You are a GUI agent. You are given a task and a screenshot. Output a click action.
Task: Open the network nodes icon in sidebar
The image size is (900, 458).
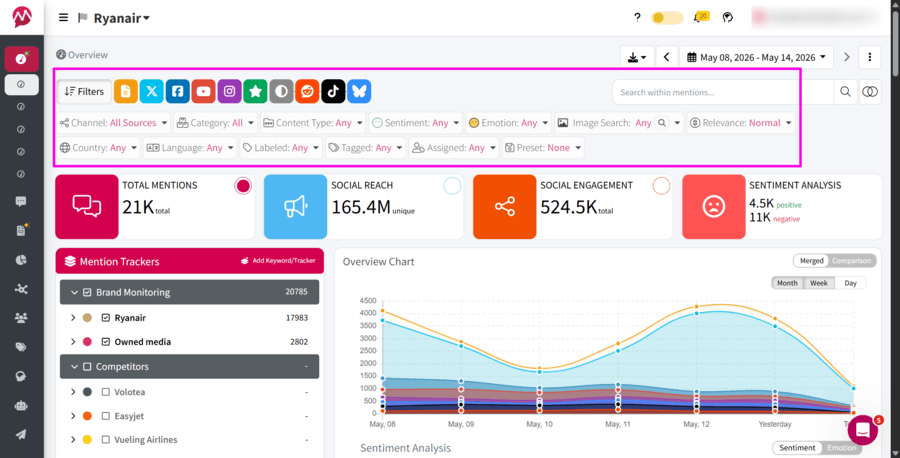coord(21,289)
